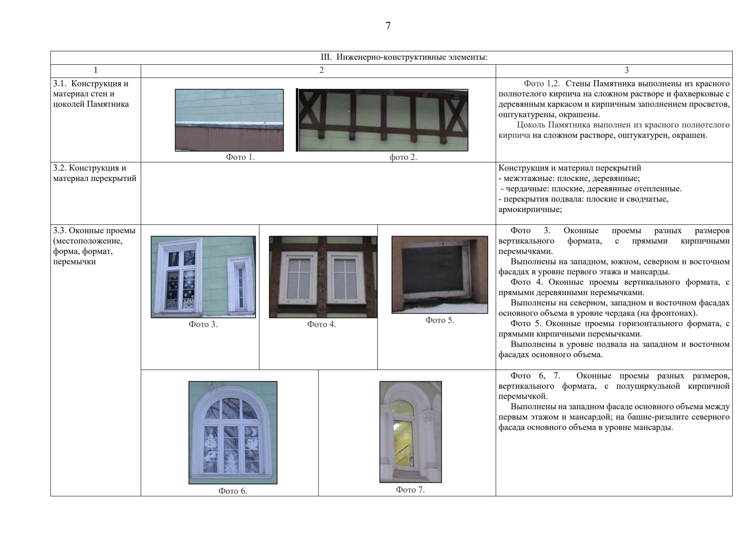The height and width of the screenshot is (535, 756).
Task: Click paragraph "Фото 6, 7. Оконные проемы"
Action: (x=614, y=386)
